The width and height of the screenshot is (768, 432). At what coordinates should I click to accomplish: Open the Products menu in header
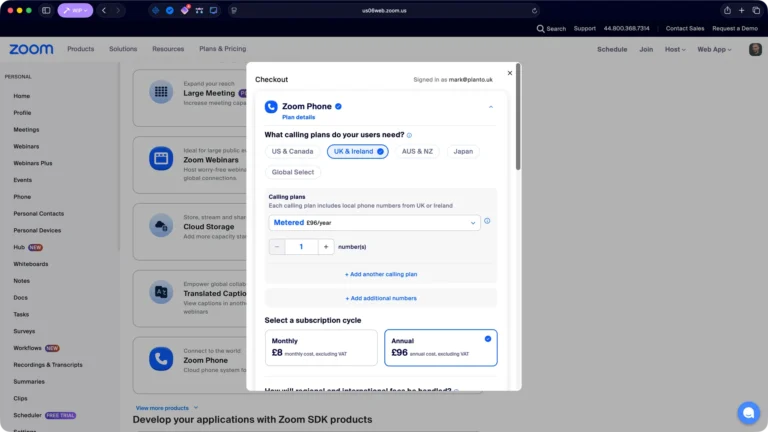(x=81, y=49)
